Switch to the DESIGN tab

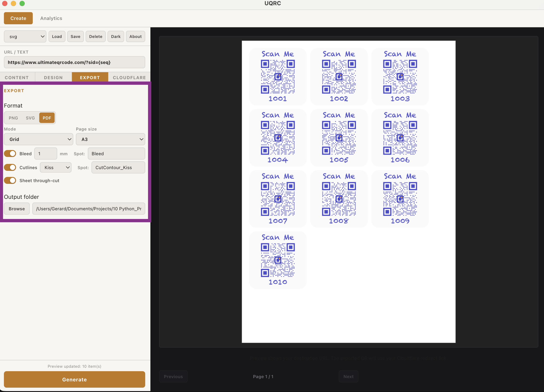click(53, 77)
